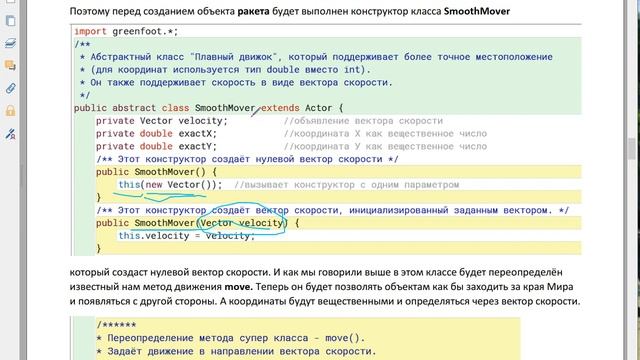Click 'private Vector velocity;' declaration
640x360 pixels.
[162, 121]
